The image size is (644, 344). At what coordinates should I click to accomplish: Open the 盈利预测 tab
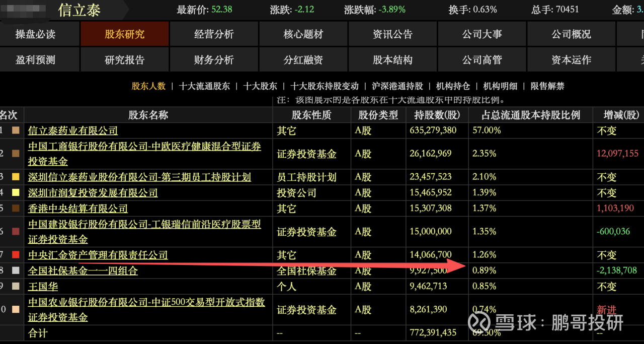[35, 60]
